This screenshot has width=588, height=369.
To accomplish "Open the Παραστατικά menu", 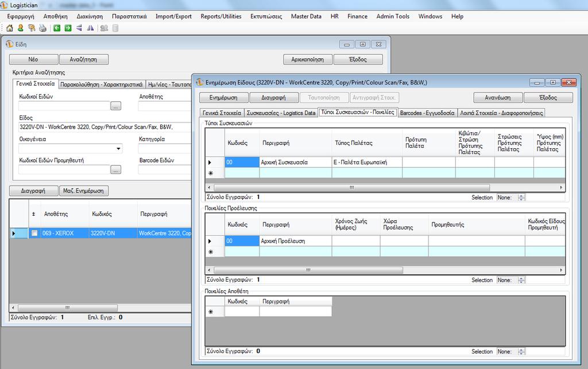I will (x=129, y=17).
